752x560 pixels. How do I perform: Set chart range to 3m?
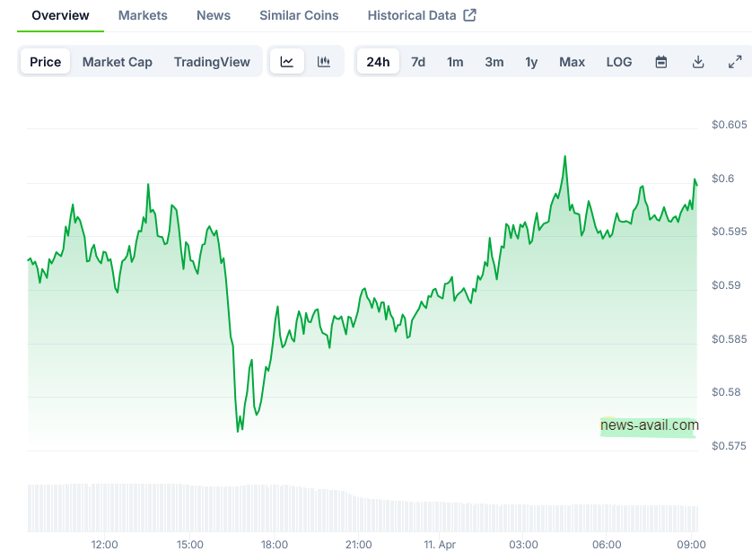point(494,62)
